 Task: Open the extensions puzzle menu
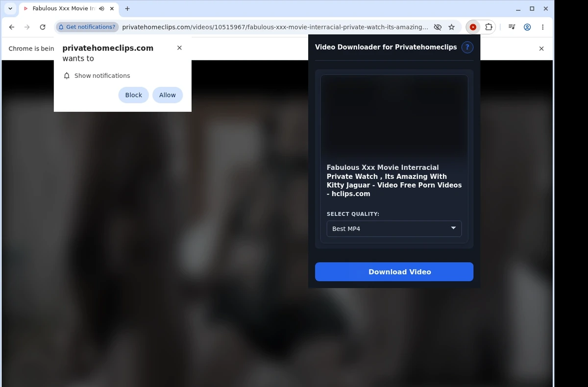(489, 27)
